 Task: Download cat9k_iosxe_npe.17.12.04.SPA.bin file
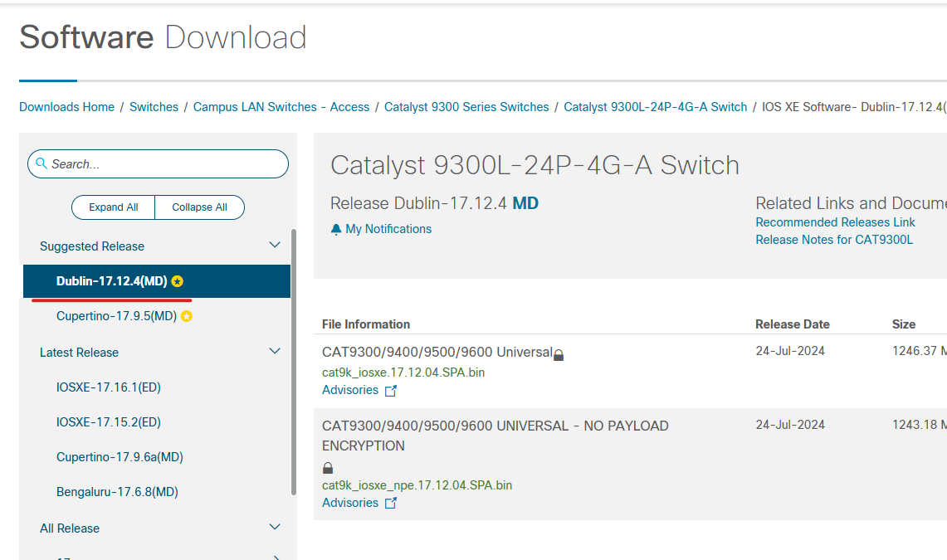pos(417,485)
